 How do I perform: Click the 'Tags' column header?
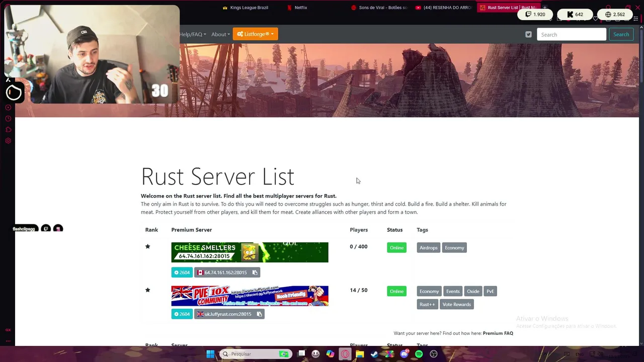tap(422, 230)
